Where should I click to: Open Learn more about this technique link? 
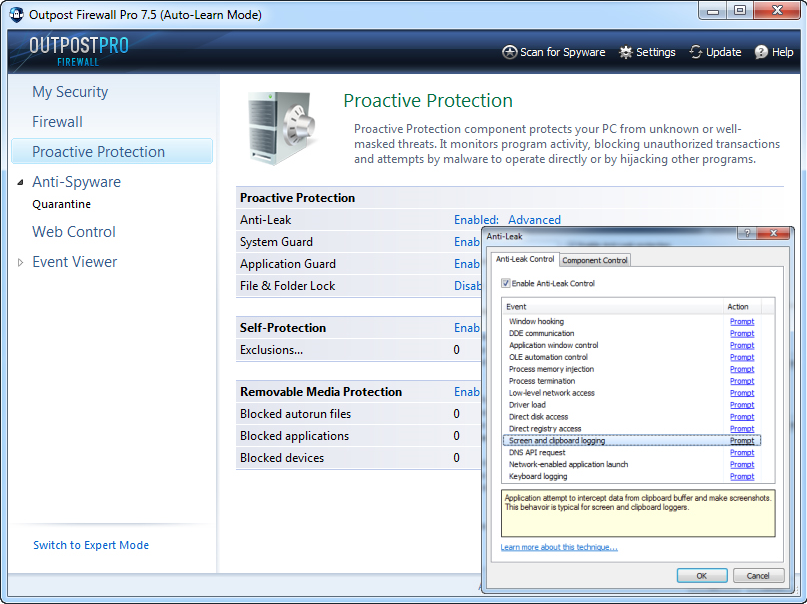click(x=559, y=547)
